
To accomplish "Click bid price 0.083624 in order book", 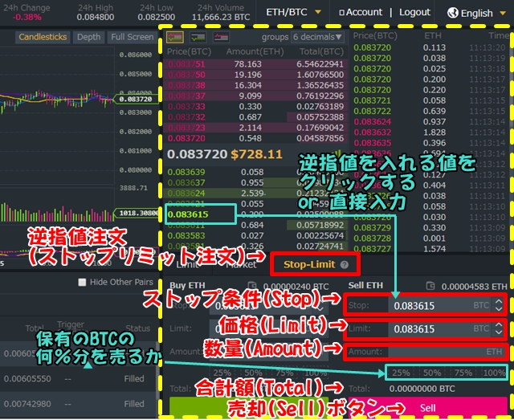I will coord(186,193).
